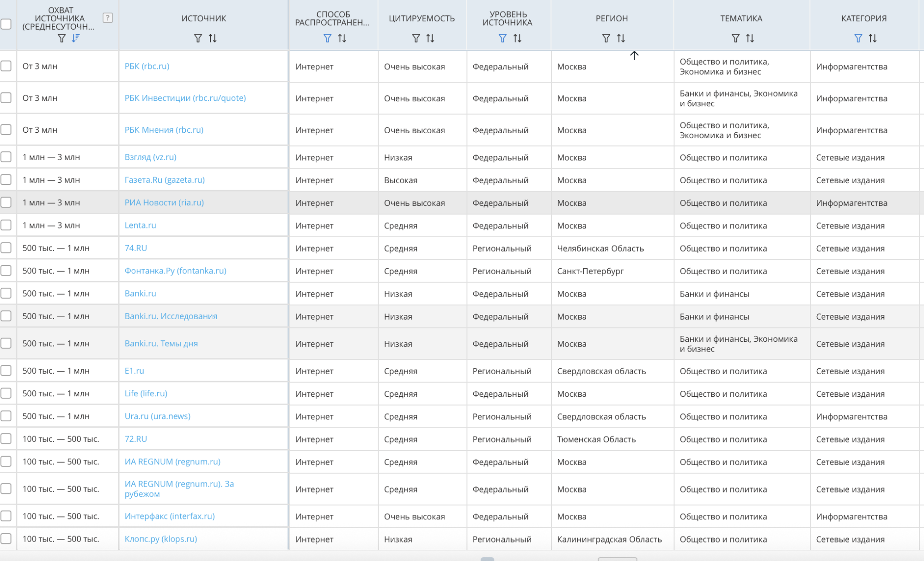This screenshot has height=561, width=924.
Task: Click the Banki.ru. Темы дня link
Action: (x=161, y=343)
